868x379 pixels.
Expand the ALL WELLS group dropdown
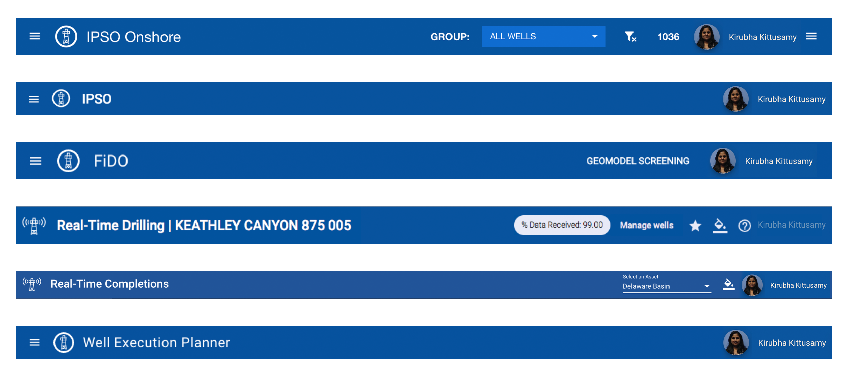543,36
